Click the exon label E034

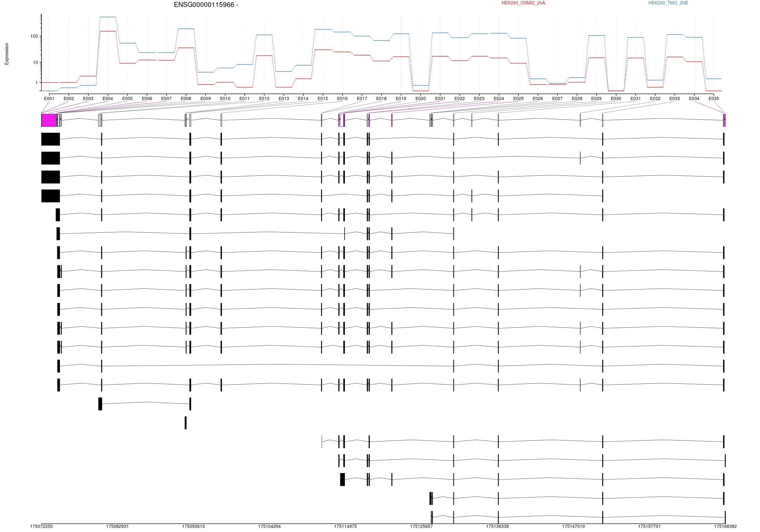(x=694, y=99)
